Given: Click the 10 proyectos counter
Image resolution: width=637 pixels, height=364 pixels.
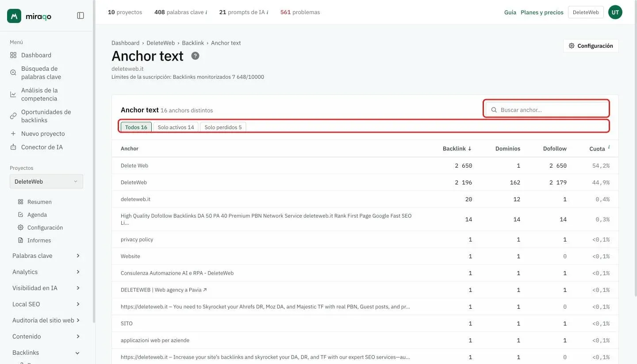Looking at the screenshot, I should pyautogui.click(x=125, y=12).
